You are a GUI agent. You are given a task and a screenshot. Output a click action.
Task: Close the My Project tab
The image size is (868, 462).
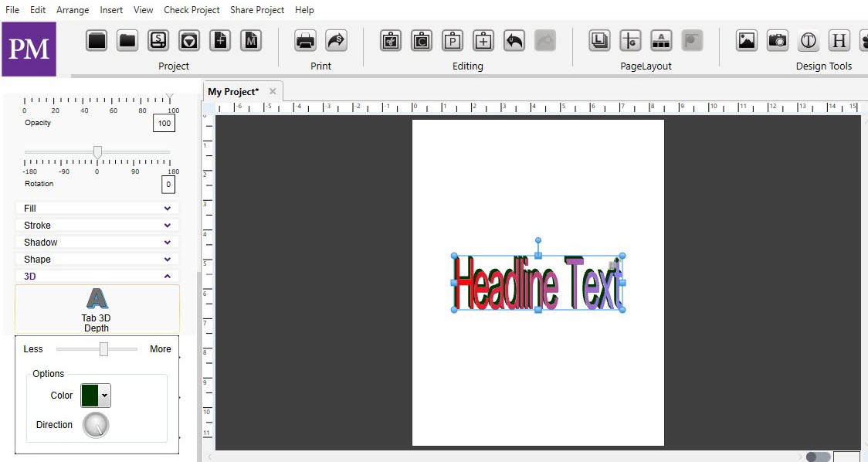[273, 91]
